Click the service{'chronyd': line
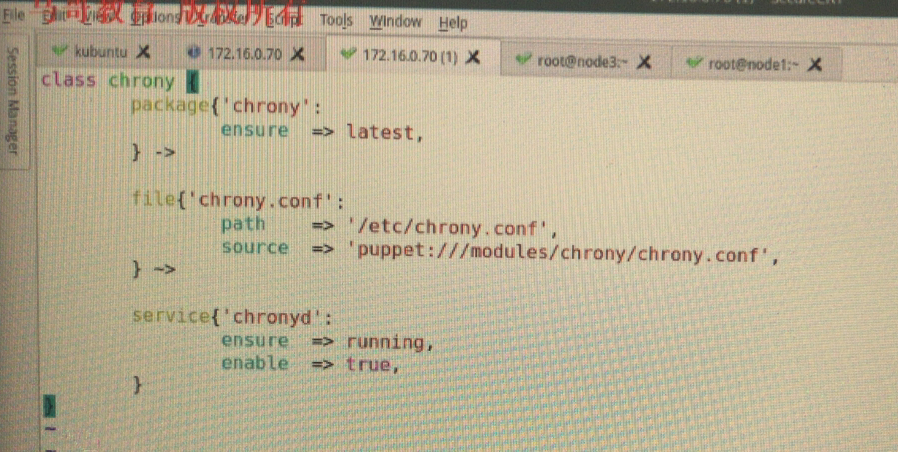Screen dimensions: 898x452 pos(232,317)
